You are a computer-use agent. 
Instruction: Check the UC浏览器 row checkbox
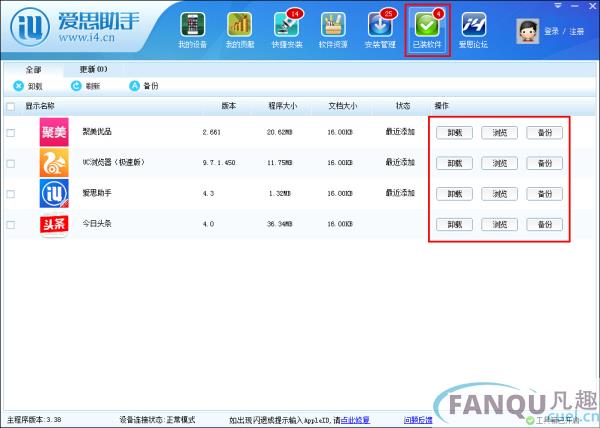(11, 163)
